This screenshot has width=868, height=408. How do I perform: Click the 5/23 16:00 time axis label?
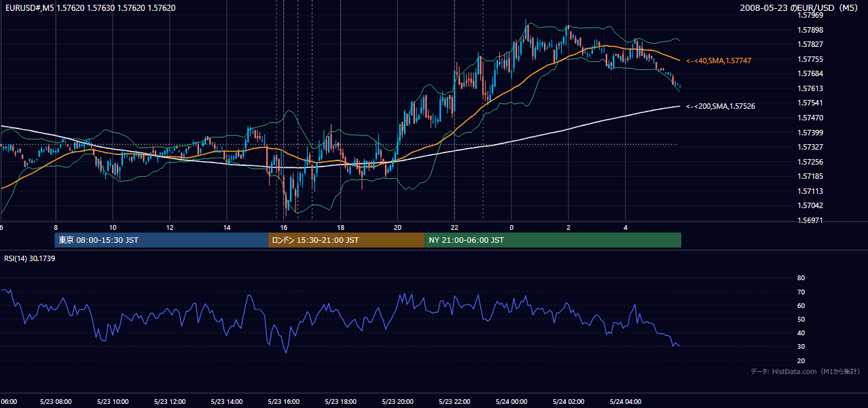tap(284, 401)
